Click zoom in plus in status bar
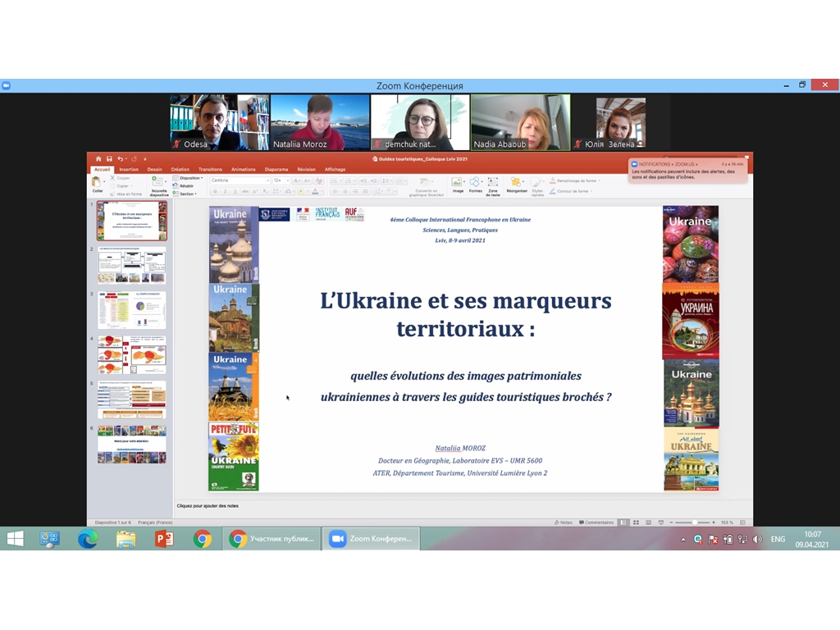This screenshot has width=840, height=630. point(713,523)
